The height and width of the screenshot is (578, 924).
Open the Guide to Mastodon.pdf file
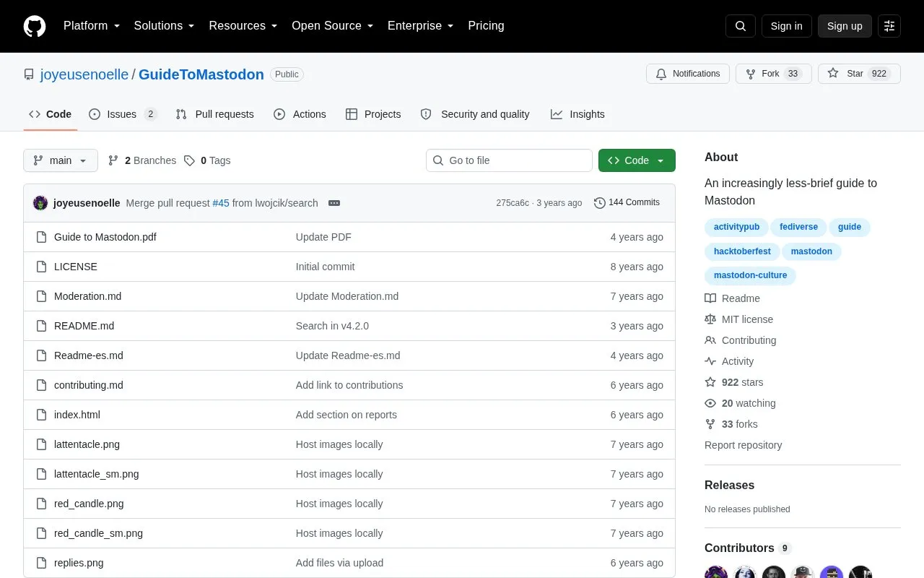tap(105, 237)
